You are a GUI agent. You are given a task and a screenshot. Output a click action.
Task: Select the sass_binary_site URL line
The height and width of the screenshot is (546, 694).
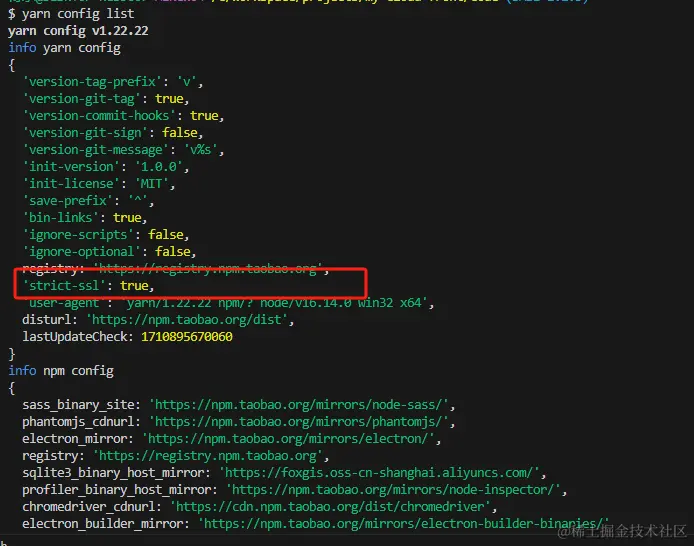coord(239,405)
